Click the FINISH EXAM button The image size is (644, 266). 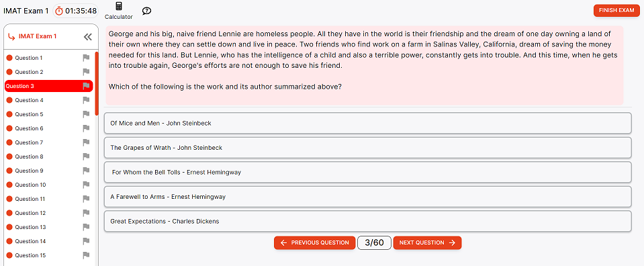616,10
